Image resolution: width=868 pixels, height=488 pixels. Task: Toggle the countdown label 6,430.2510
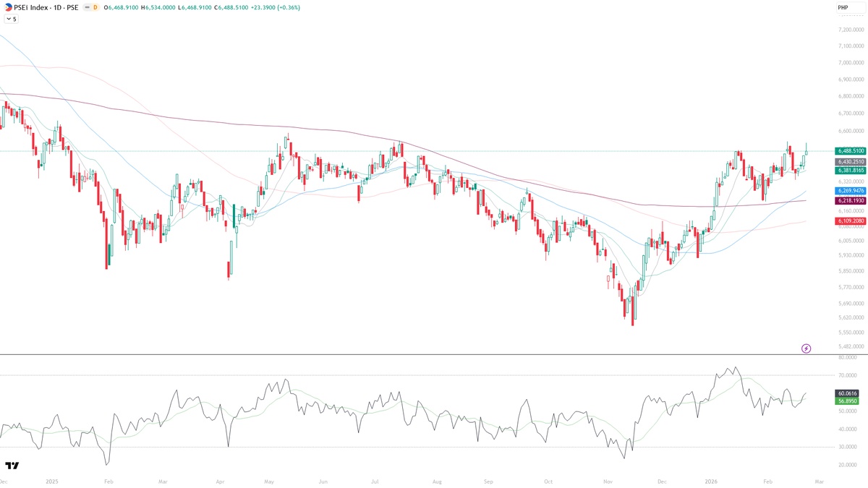pyautogui.click(x=849, y=162)
